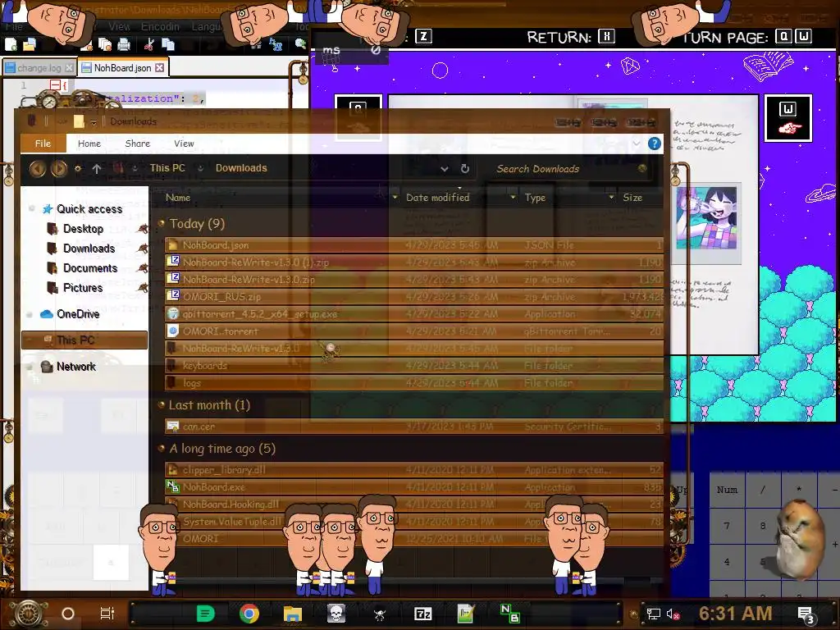The image size is (840, 630).
Task: Click the Cortana circle on taskbar
Action: point(68,614)
